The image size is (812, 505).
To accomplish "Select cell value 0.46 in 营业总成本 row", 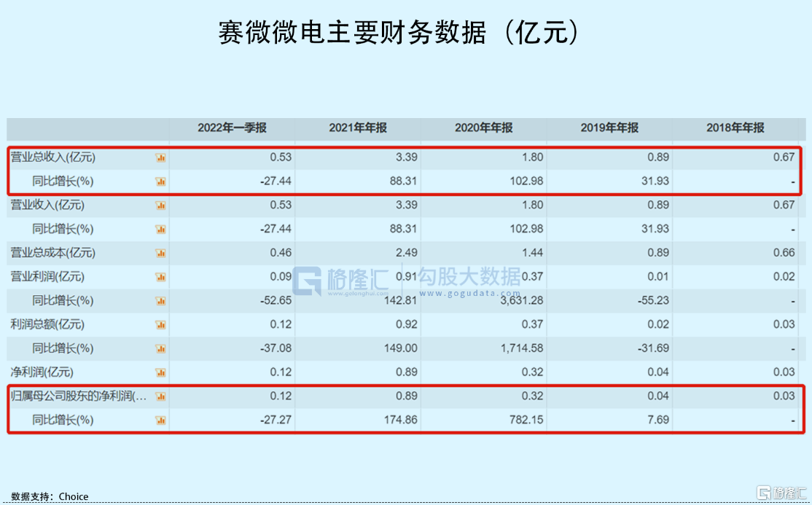I will [x=281, y=253].
